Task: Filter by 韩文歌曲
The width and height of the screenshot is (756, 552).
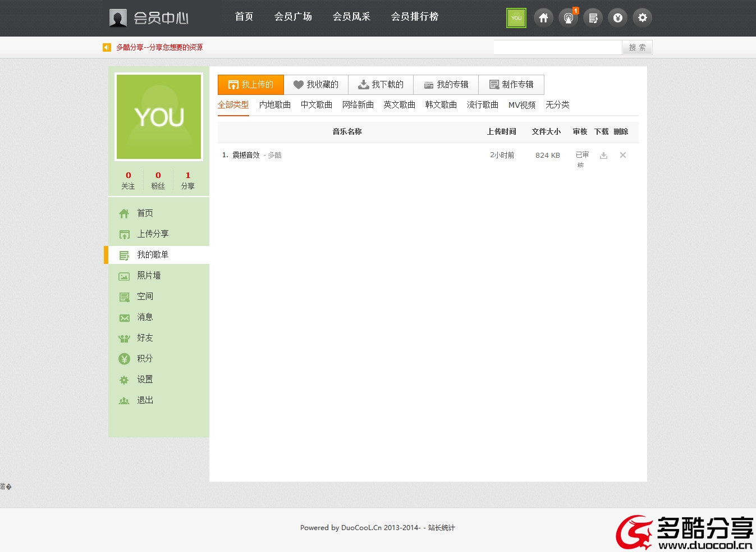Action: [x=441, y=105]
